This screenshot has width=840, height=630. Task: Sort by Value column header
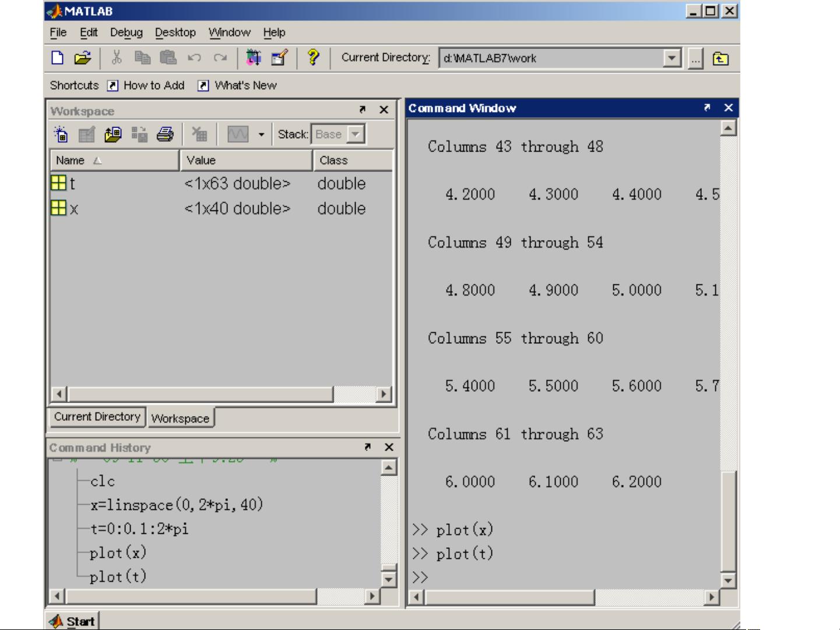tap(247, 160)
